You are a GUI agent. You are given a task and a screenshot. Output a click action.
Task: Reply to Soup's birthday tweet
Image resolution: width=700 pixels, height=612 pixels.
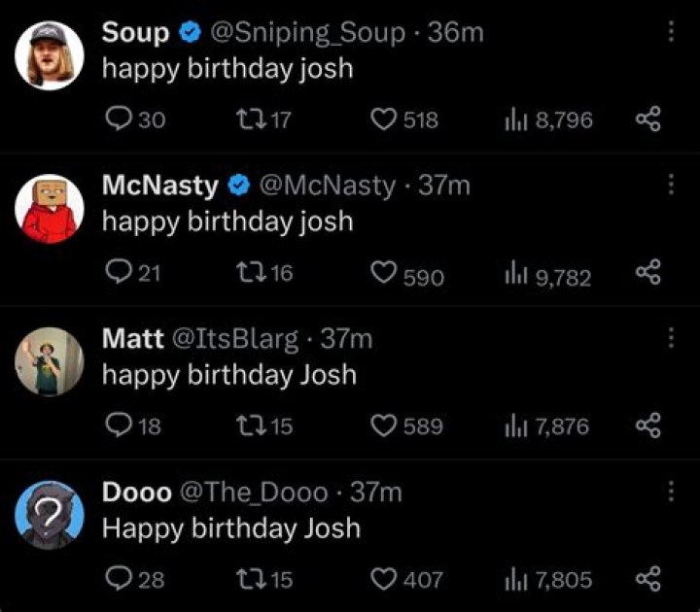(118, 120)
